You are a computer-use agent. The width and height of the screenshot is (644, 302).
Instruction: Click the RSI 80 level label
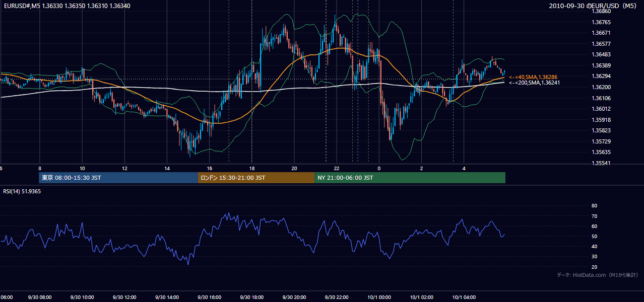pyautogui.click(x=594, y=206)
